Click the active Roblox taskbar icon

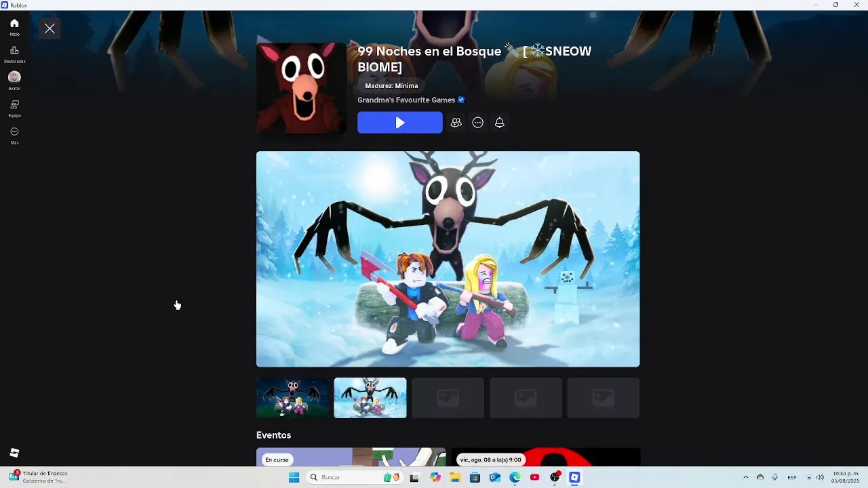coord(574,477)
